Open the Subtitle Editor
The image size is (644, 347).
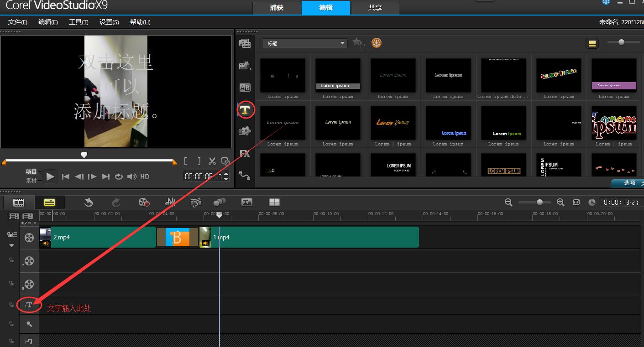click(247, 202)
